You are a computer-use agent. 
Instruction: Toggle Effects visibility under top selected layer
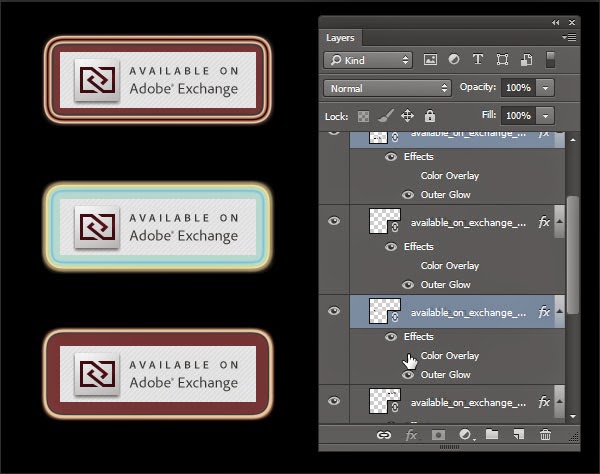[x=391, y=157]
